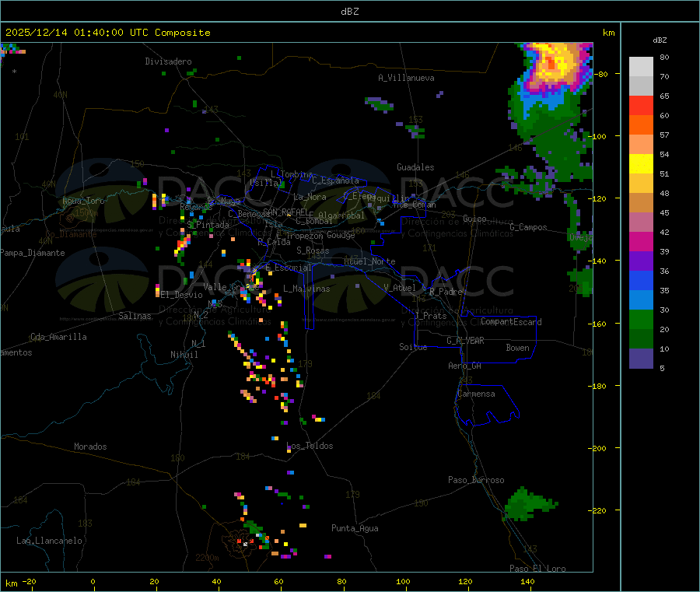The width and height of the screenshot is (700, 592).
Task: Click the Salinas location label
Action: (x=135, y=316)
